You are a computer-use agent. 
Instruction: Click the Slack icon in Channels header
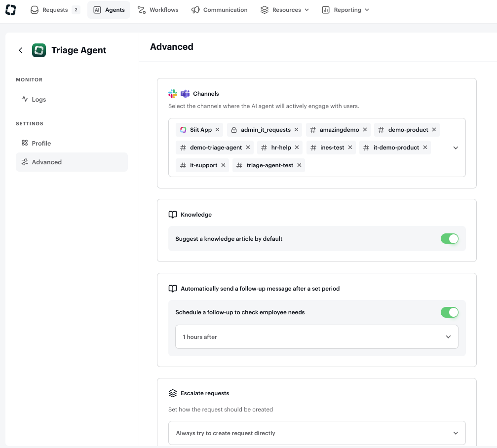(173, 93)
